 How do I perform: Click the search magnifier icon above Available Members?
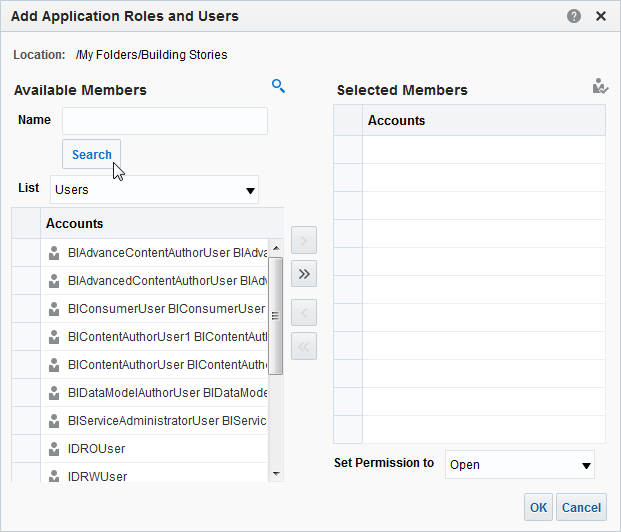278,86
